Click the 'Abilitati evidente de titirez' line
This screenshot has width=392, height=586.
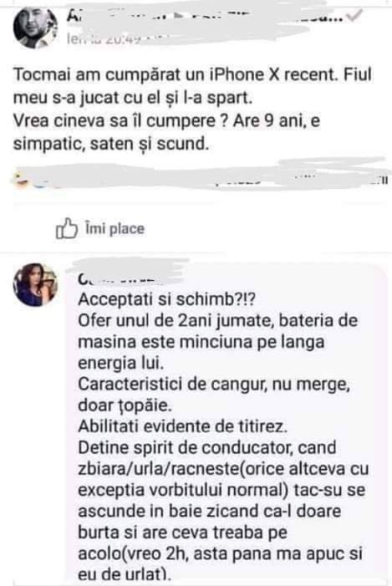click(183, 426)
